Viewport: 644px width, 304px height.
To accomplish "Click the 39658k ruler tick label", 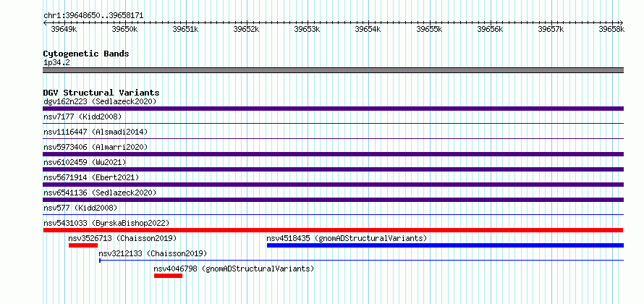I will 611,29.
